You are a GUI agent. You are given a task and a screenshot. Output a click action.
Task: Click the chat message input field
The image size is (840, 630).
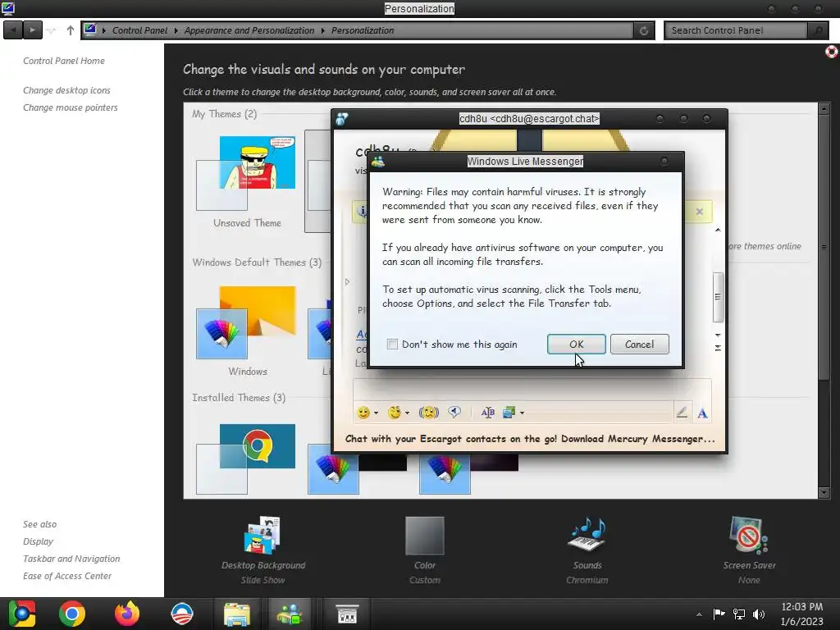[532, 390]
